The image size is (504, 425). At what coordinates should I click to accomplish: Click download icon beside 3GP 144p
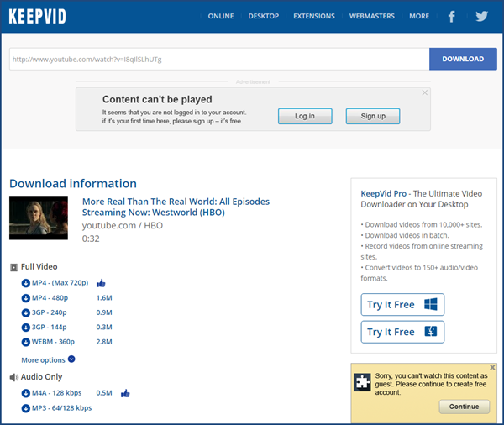click(x=25, y=328)
